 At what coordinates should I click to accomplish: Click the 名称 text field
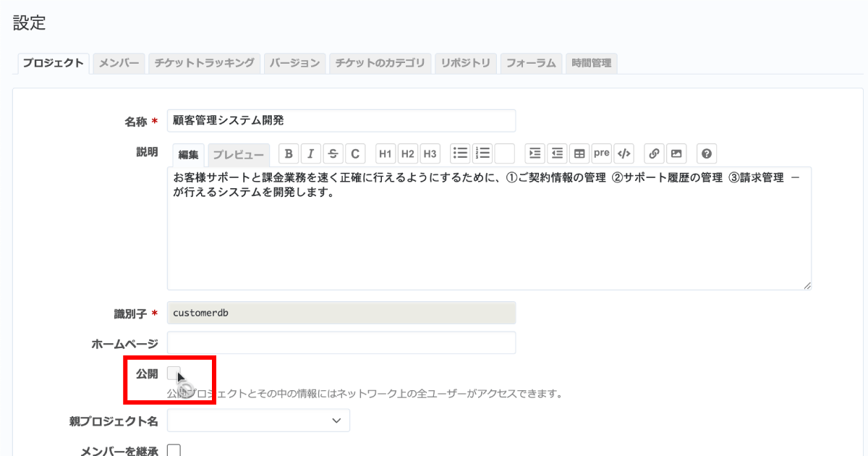click(341, 121)
